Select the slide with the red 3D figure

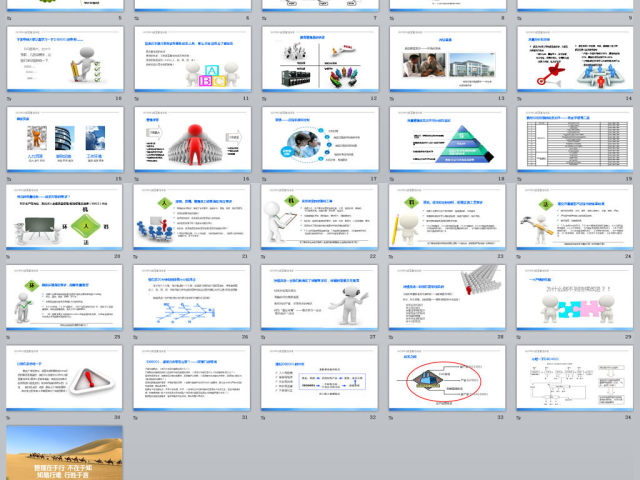[x=192, y=141]
